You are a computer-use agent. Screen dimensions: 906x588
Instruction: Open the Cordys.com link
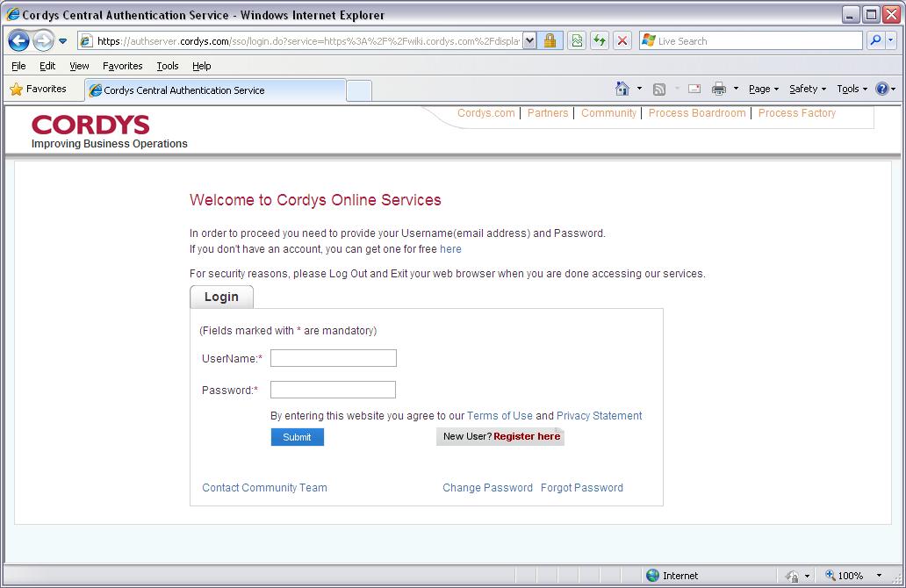click(x=486, y=113)
